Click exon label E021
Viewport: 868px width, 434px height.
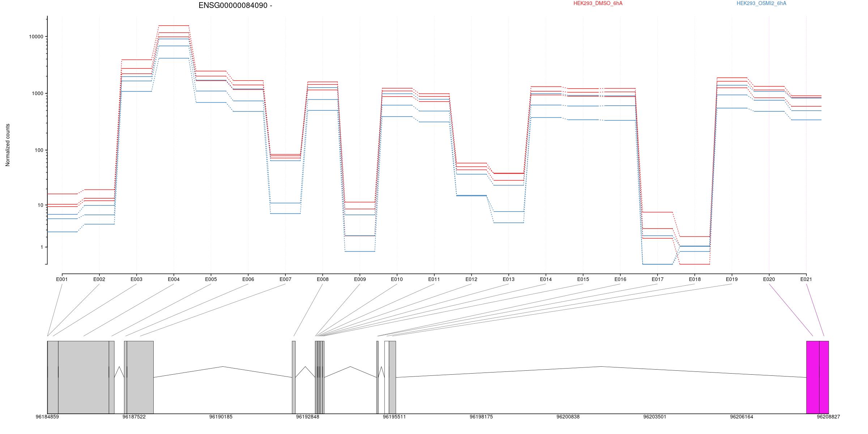pos(806,279)
